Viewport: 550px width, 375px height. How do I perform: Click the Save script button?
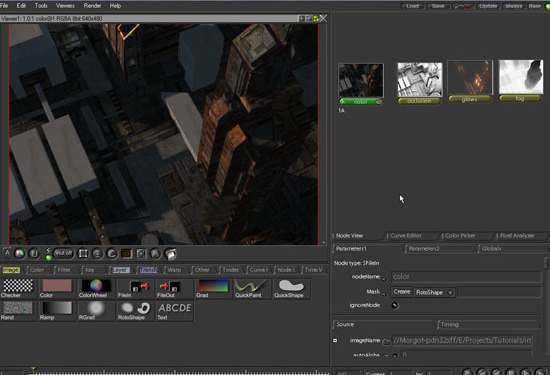click(x=438, y=6)
